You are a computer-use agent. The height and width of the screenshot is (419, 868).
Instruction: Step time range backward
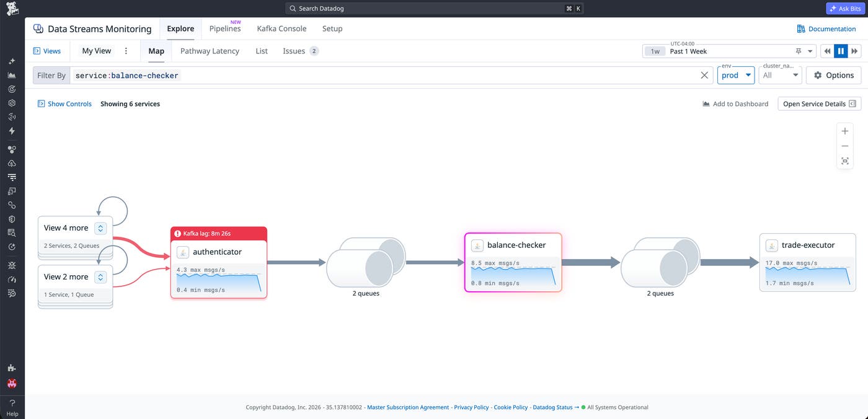point(827,51)
